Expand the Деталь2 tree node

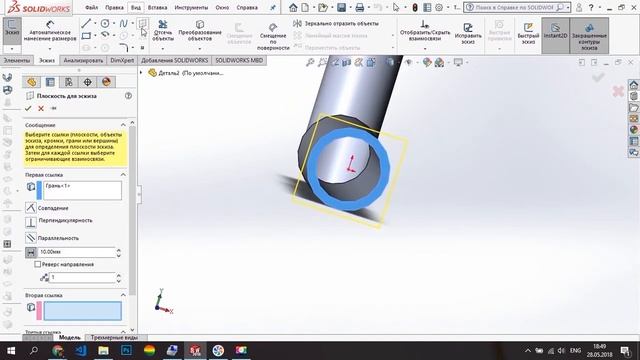pos(141,73)
